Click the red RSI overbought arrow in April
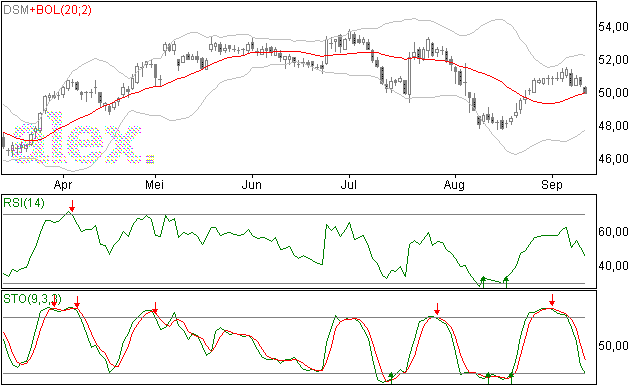 click(x=72, y=206)
